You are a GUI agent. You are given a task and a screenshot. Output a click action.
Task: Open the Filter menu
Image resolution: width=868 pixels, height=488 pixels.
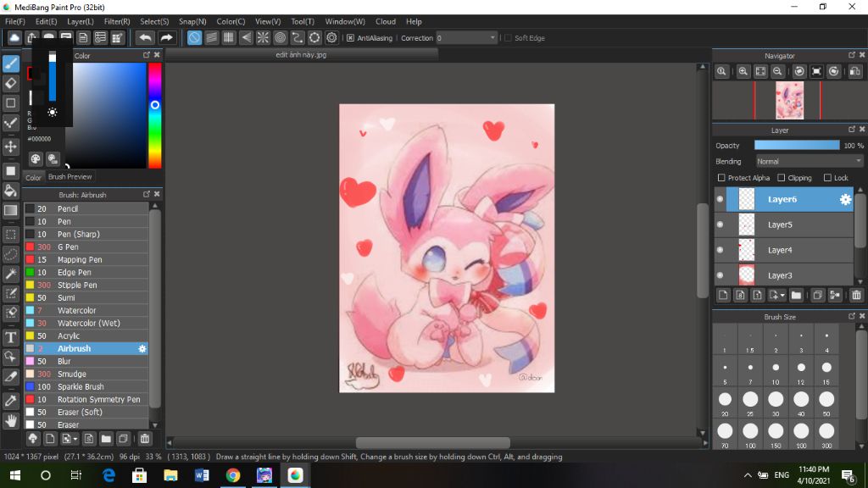(117, 21)
